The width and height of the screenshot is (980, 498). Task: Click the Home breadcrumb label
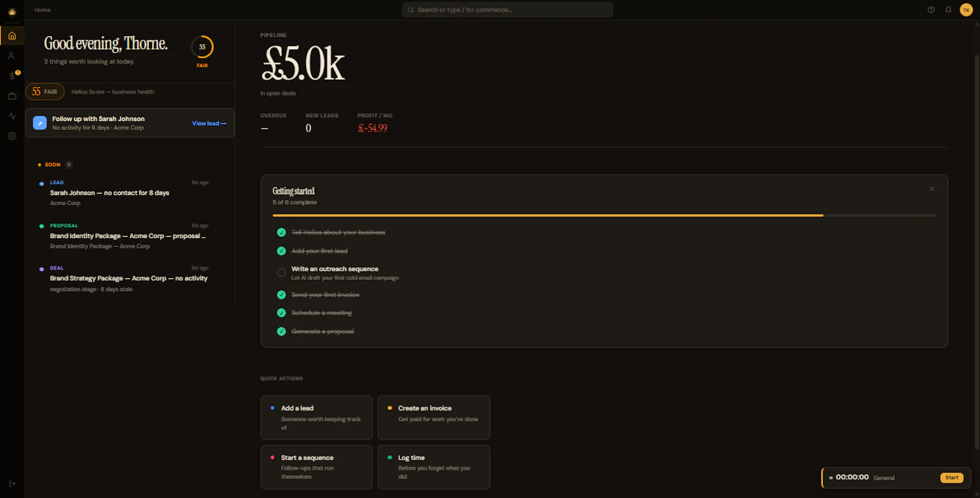coord(42,10)
